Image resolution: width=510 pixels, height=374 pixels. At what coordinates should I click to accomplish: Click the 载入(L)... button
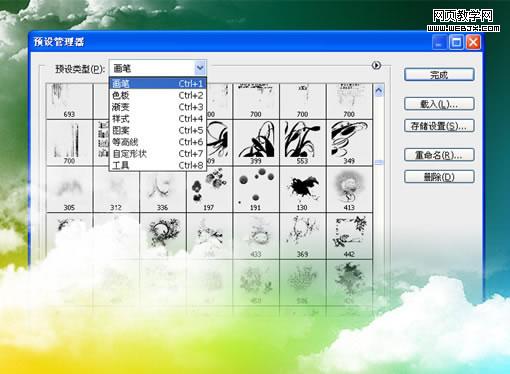[439, 104]
